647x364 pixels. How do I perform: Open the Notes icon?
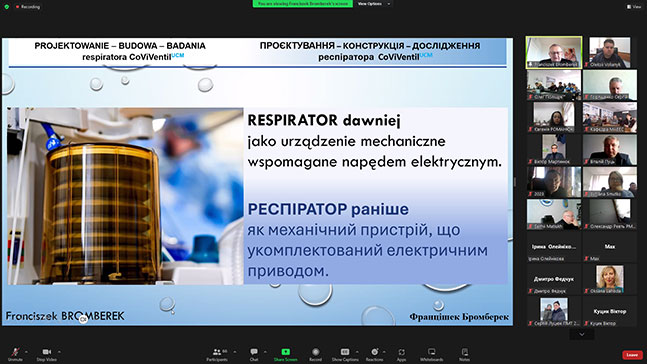coord(465,354)
